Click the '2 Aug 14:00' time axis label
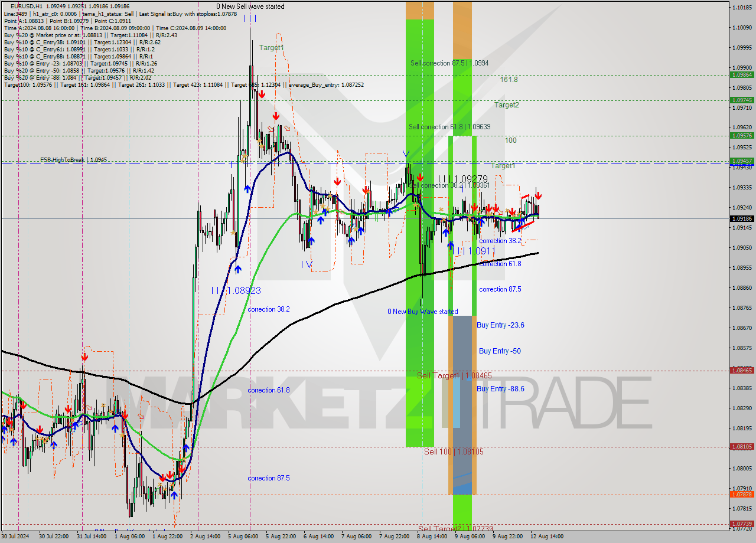Image resolution: width=756 pixels, height=543 pixels. 206,537
